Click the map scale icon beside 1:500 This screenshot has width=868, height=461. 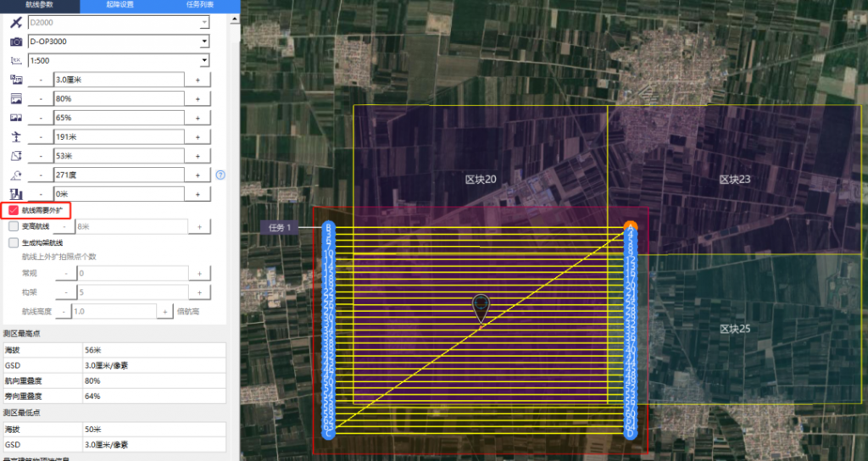coord(16,60)
